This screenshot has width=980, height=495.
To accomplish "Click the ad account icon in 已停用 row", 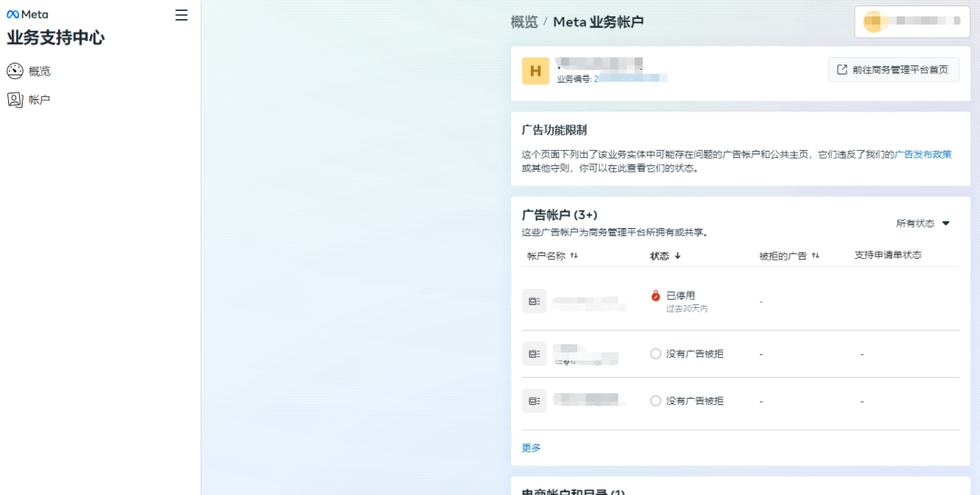I will (x=534, y=301).
